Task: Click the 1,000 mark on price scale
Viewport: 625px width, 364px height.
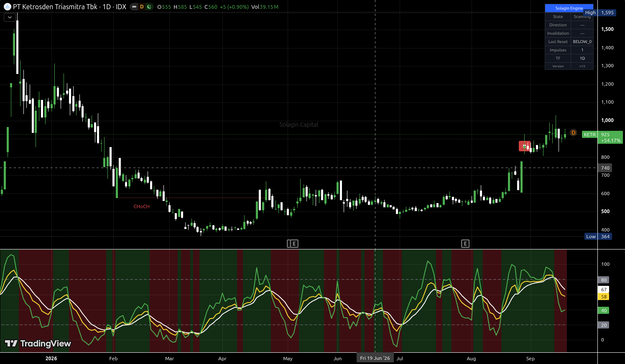Action: point(607,120)
